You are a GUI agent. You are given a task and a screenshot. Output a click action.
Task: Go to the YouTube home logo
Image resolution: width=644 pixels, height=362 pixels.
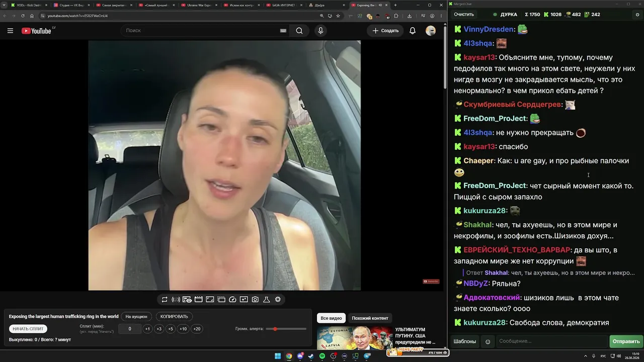36,31
